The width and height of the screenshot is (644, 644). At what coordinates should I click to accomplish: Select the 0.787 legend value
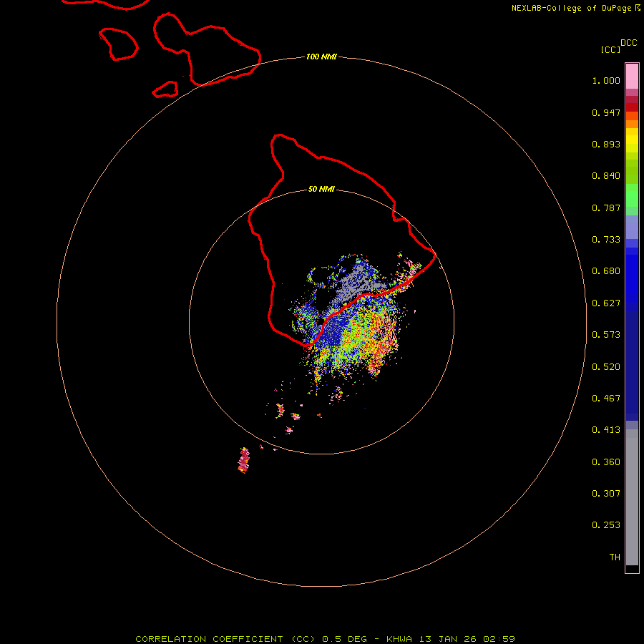pyautogui.click(x=606, y=208)
